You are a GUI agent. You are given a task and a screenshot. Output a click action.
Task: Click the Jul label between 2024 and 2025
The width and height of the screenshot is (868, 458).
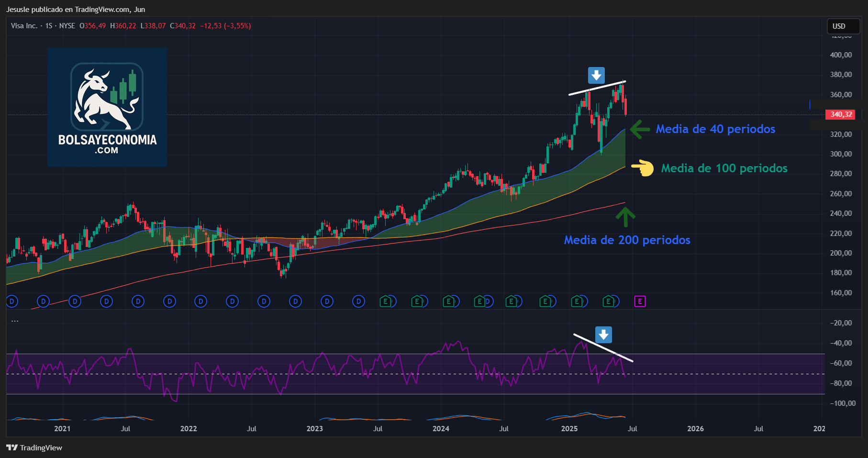coord(504,429)
